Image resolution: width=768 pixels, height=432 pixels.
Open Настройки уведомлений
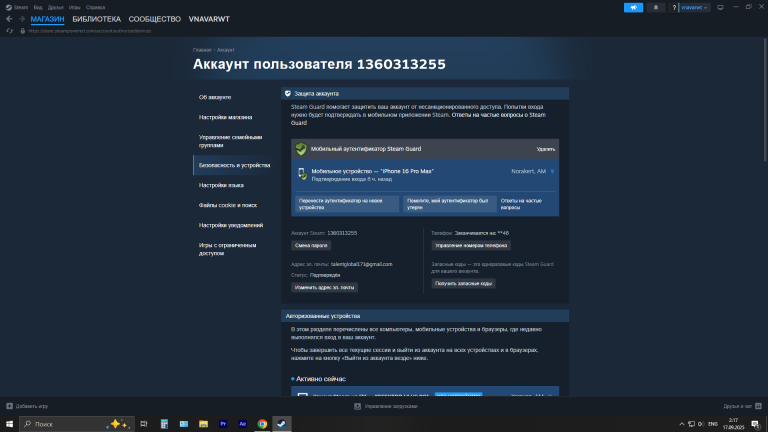[231, 225]
